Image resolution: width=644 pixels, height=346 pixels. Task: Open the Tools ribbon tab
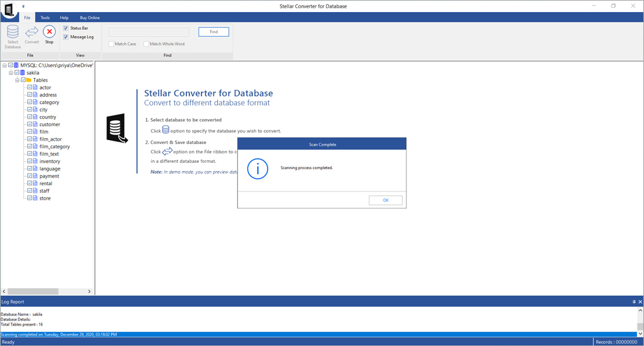point(45,18)
